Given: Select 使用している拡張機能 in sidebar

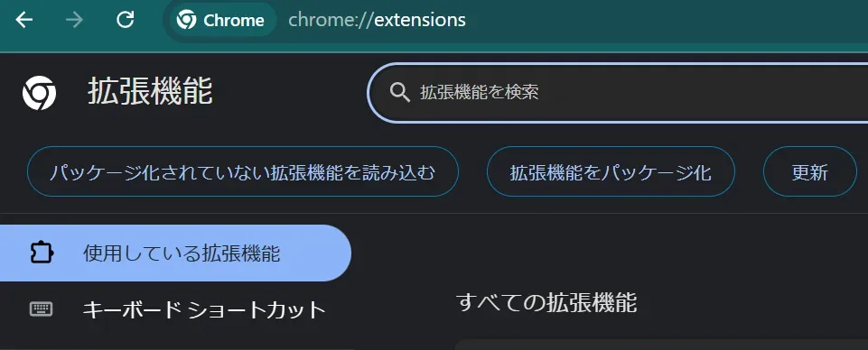Looking at the screenshot, I should tap(175, 253).
